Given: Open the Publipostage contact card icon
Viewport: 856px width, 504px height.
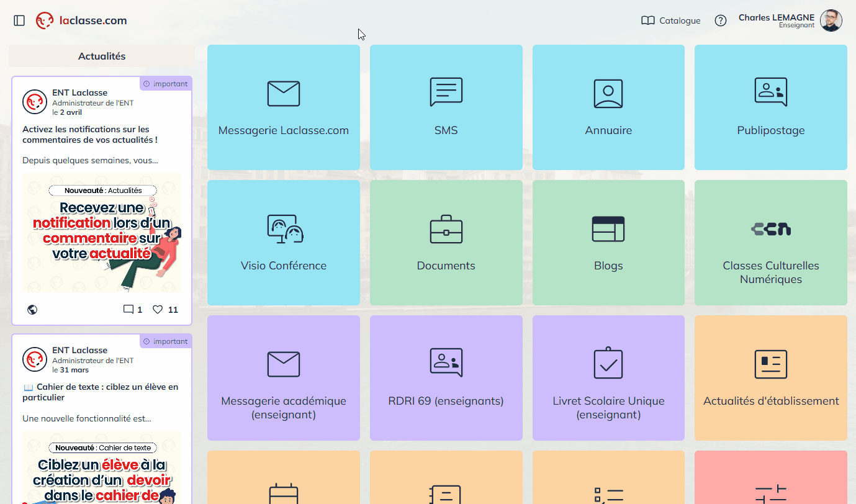Looking at the screenshot, I should click(771, 92).
